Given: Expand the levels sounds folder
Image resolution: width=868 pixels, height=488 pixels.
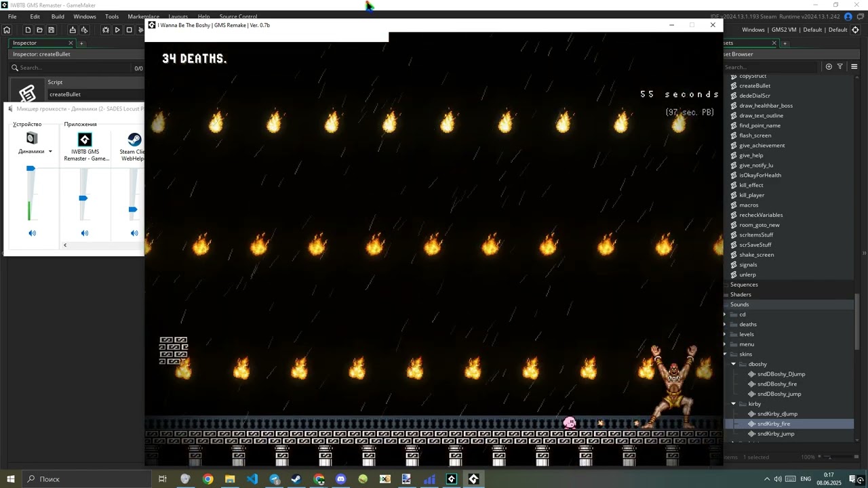Looking at the screenshot, I should pos(725,334).
